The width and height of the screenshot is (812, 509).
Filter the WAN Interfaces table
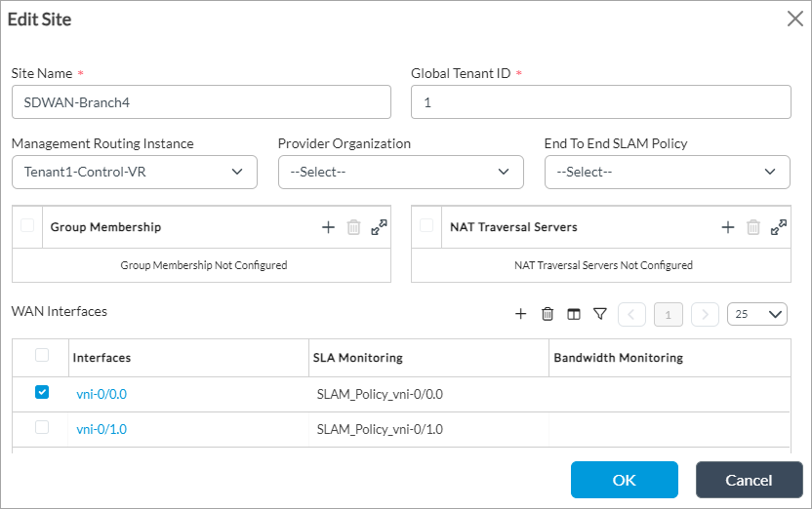(x=600, y=314)
